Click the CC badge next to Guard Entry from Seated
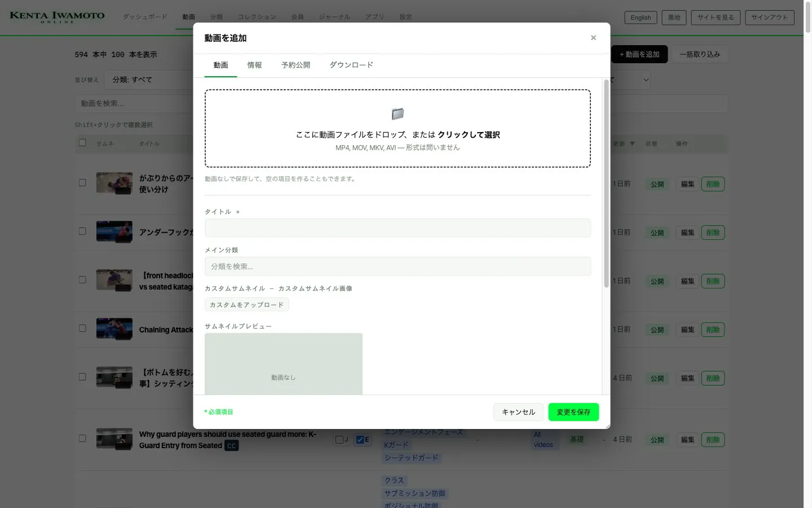Screen dimensions: 812x508 231,445
